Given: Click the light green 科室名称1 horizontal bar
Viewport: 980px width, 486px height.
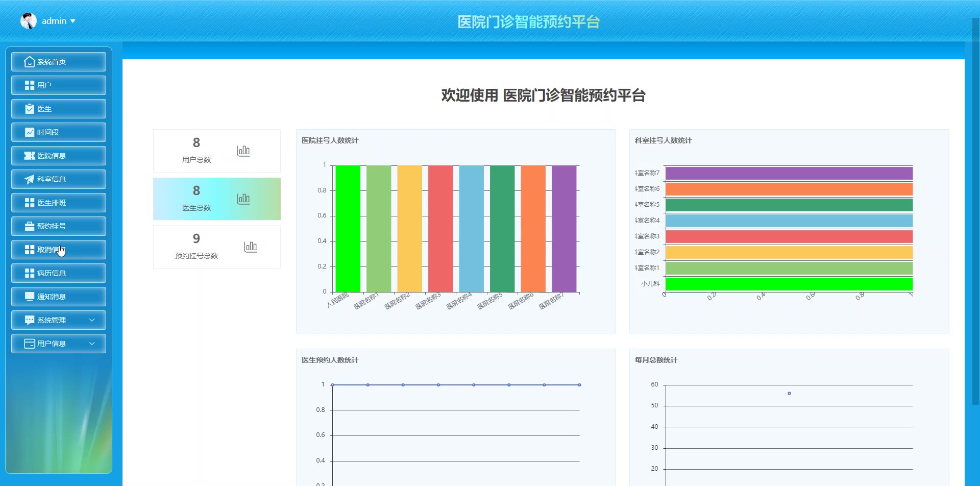Looking at the screenshot, I should [789, 268].
